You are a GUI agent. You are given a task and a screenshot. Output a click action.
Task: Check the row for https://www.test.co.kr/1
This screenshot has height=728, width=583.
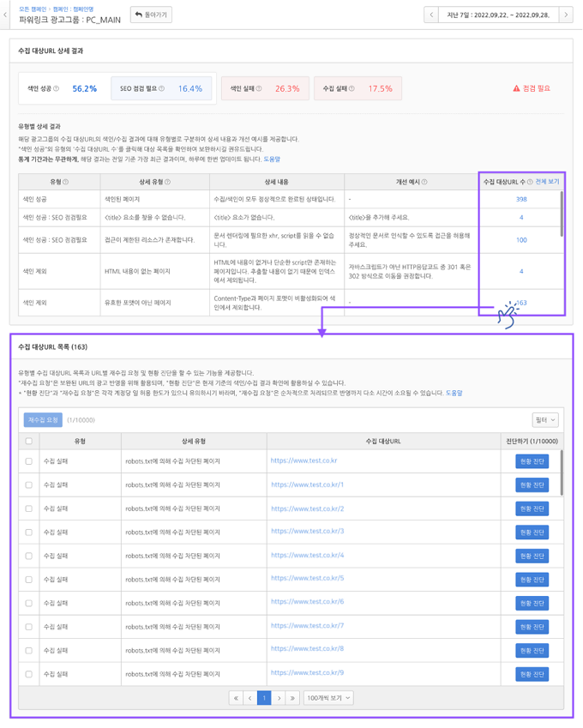[29, 485]
